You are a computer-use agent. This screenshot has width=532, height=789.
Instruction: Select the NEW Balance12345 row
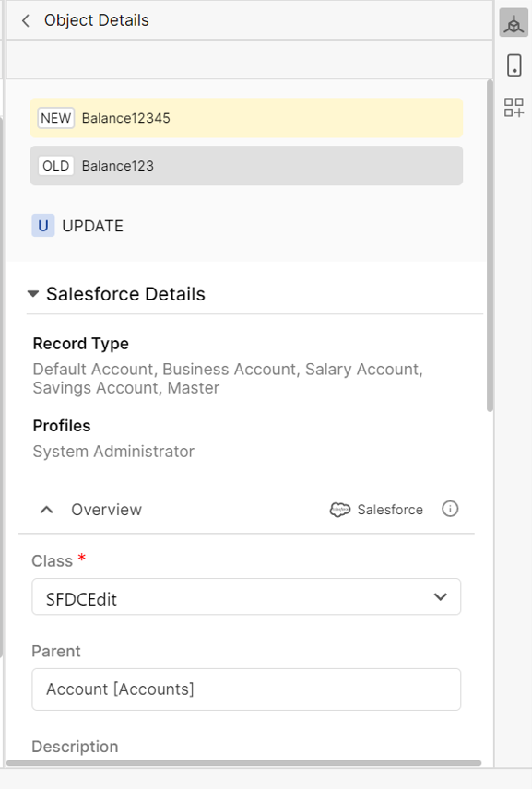[x=246, y=118]
